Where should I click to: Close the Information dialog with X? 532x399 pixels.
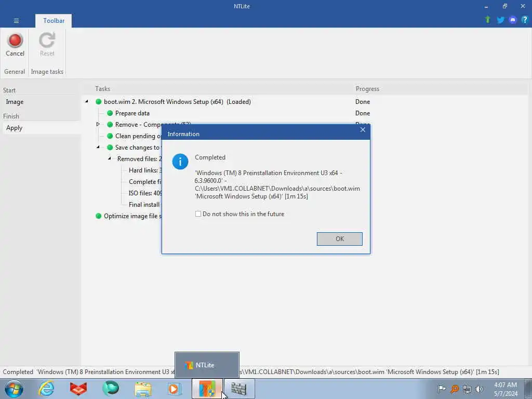click(x=363, y=130)
